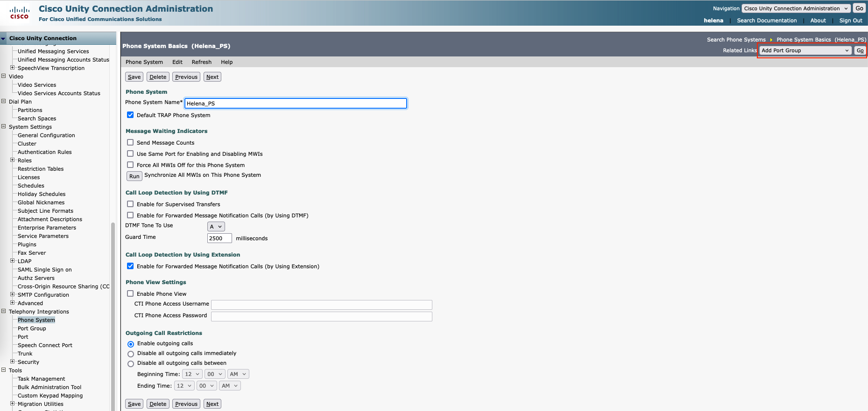Expand the LDAP tree node
Screen dimensions: 868x411
13,261
